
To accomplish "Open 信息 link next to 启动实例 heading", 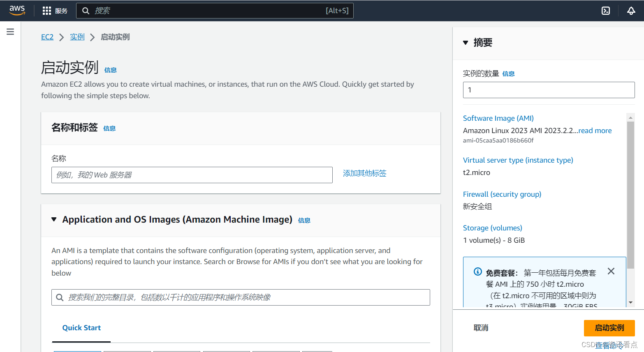I will [111, 70].
